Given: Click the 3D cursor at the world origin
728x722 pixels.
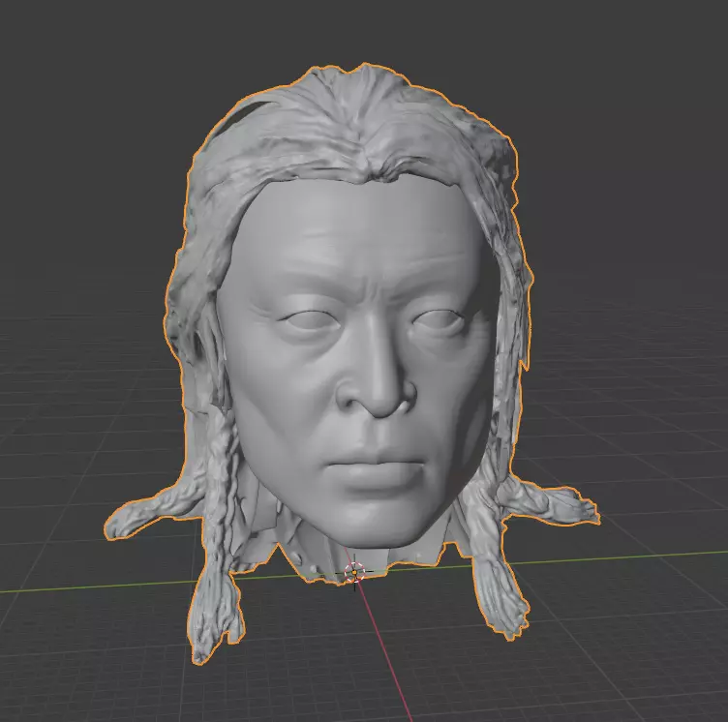Looking at the screenshot, I should click(x=355, y=572).
